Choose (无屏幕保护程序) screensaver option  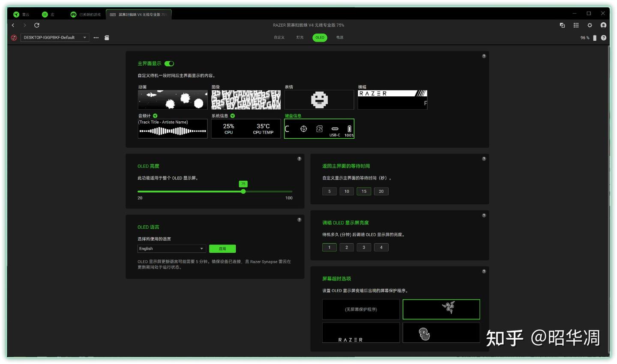click(x=361, y=309)
